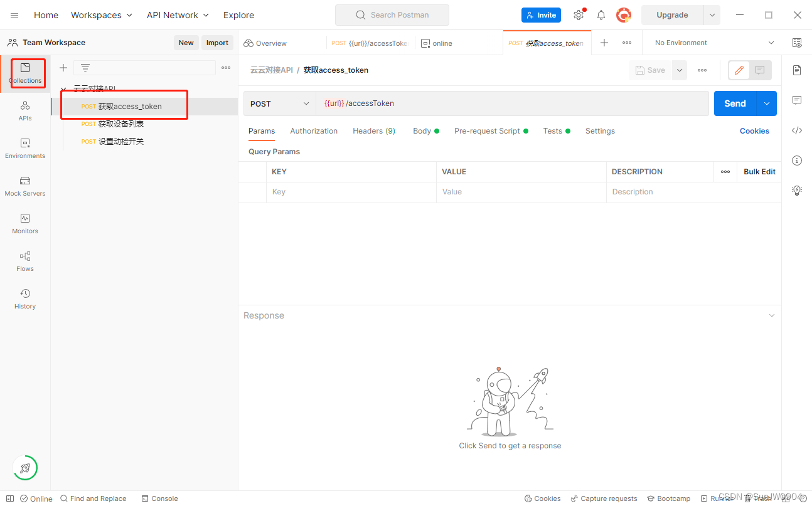
Task: Open params table column options ellipsis
Action: 725,172
